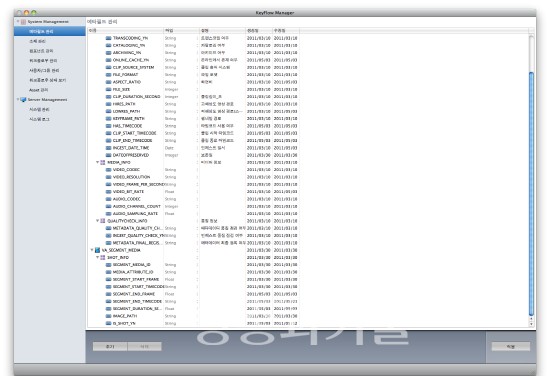Click the field icon beside HIRES_PATH
This screenshot has height=376, width=550.
point(109,104)
